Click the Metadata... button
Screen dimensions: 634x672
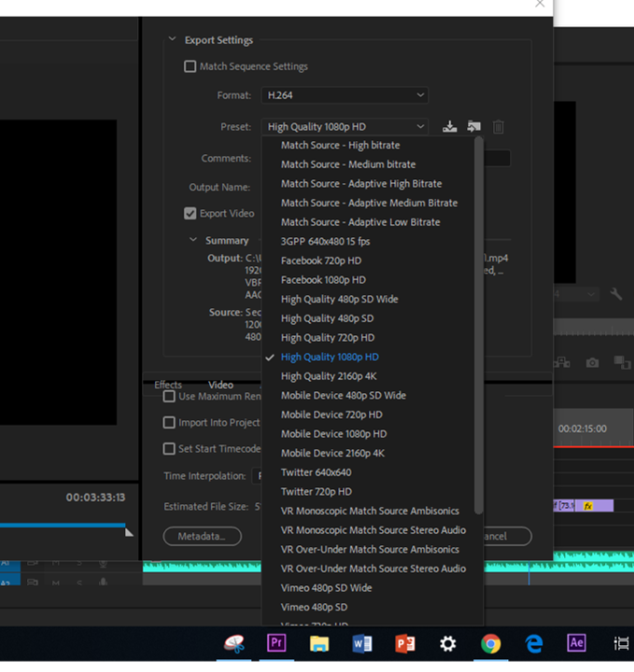click(202, 536)
